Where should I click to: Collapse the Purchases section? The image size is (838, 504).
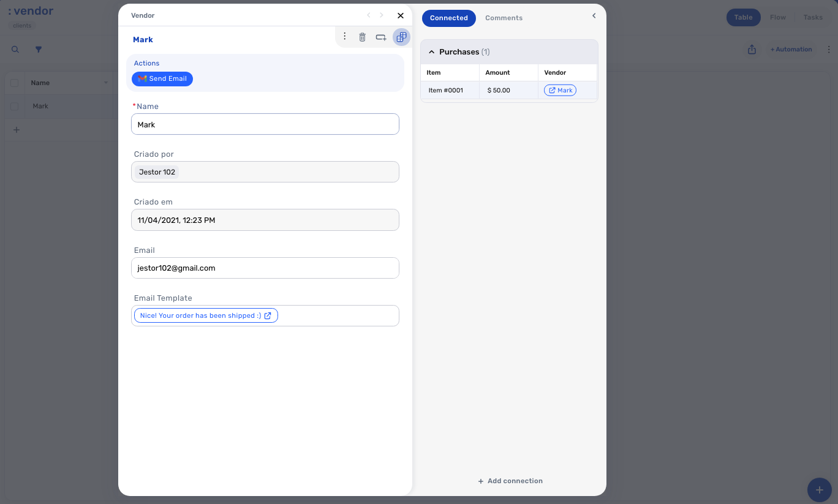(432, 52)
